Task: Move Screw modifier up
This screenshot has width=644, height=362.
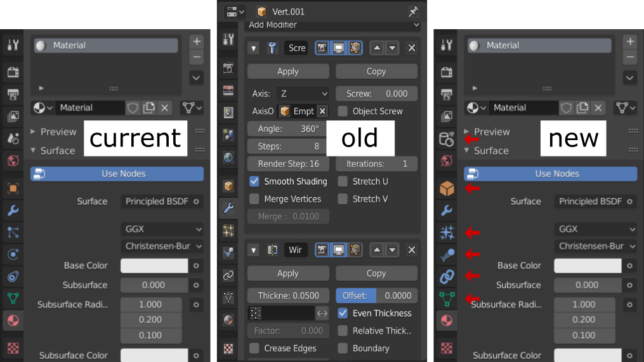Action: [377, 48]
